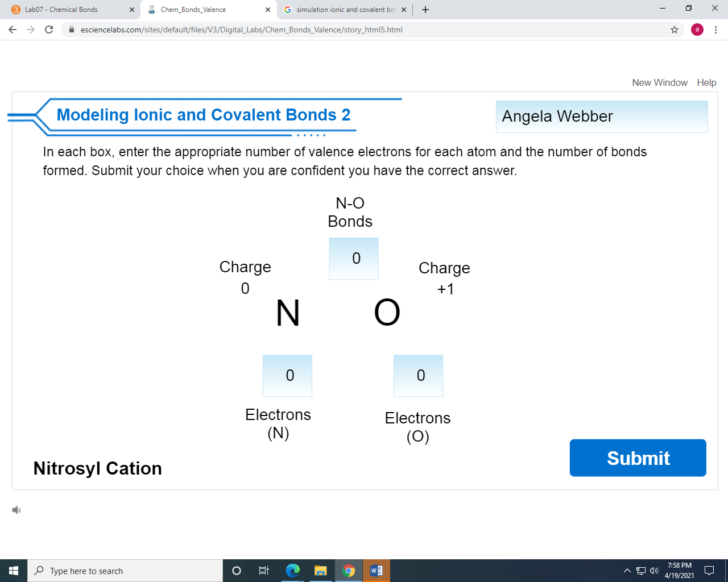Open a new browser tab
Screen dimensions: 728x582
pos(425,10)
